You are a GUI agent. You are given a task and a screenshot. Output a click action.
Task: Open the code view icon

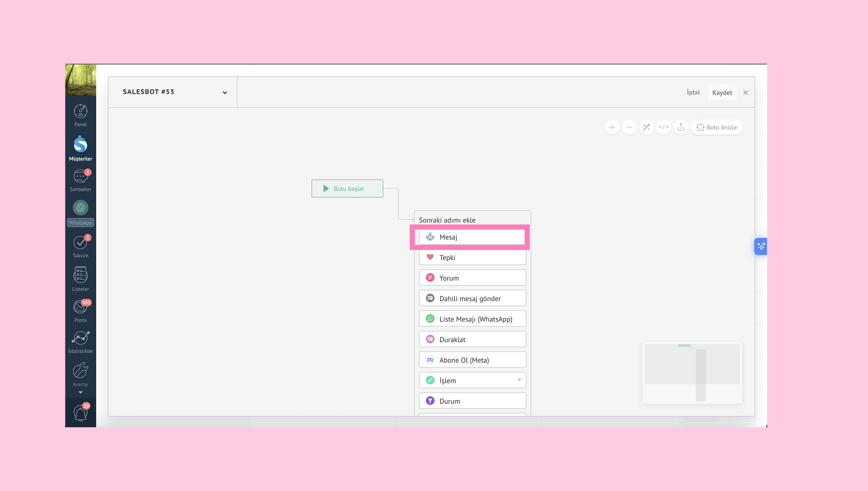(x=664, y=127)
